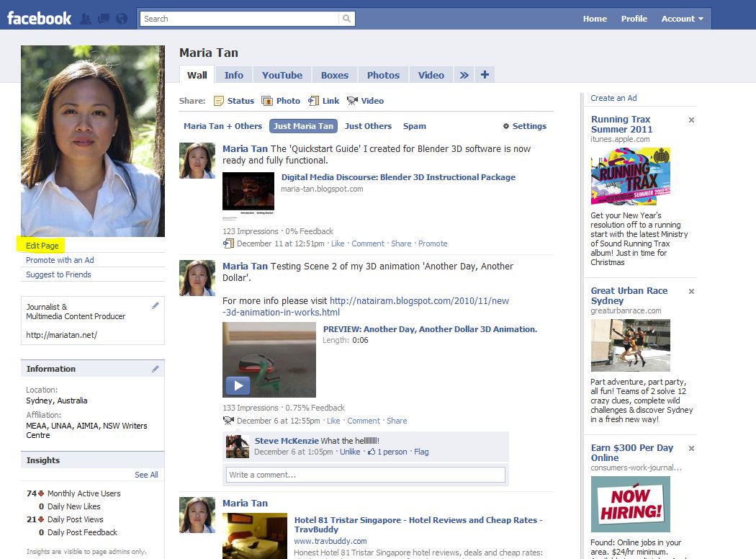Image resolution: width=756 pixels, height=559 pixels.
Task: Close the Running Trax ad
Action: [x=691, y=120]
